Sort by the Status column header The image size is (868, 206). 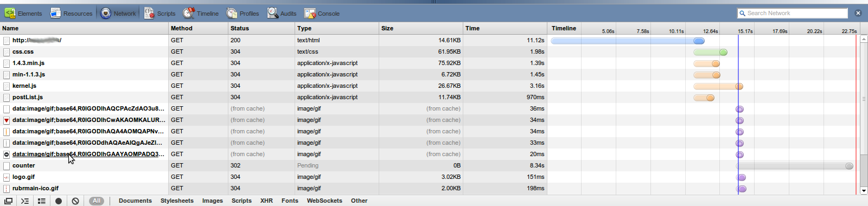pyautogui.click(x=261, y=28)
